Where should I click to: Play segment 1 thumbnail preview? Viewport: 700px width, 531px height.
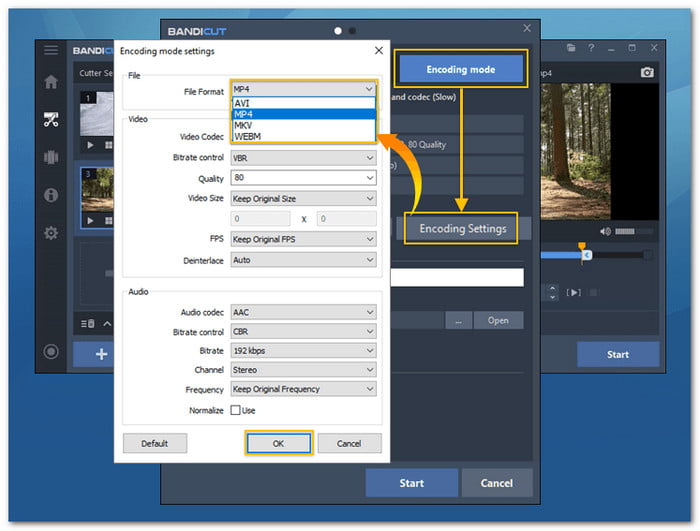[x=91, y=145]
